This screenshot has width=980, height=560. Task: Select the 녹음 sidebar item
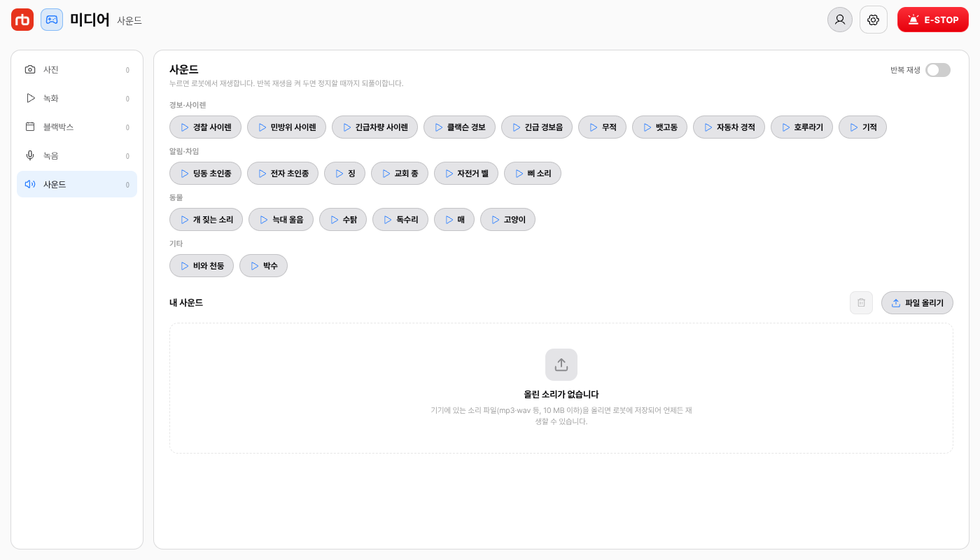click(x=77, y=155)
